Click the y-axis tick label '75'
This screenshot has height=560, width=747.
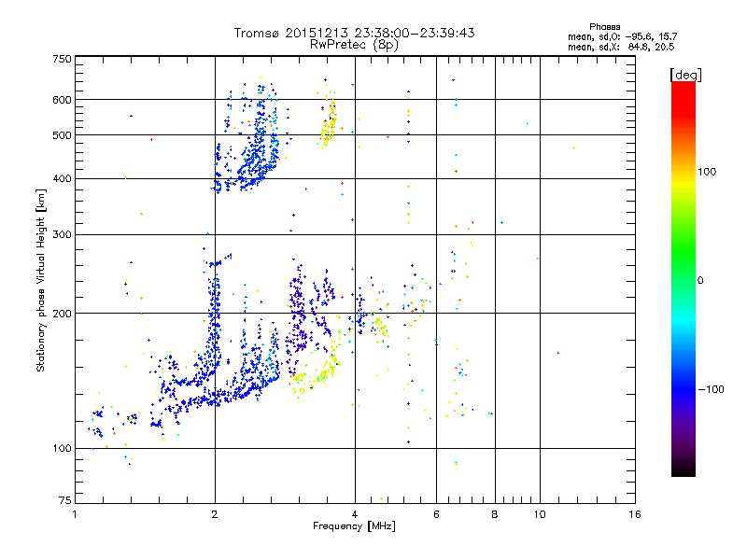[x=65, y=500]
